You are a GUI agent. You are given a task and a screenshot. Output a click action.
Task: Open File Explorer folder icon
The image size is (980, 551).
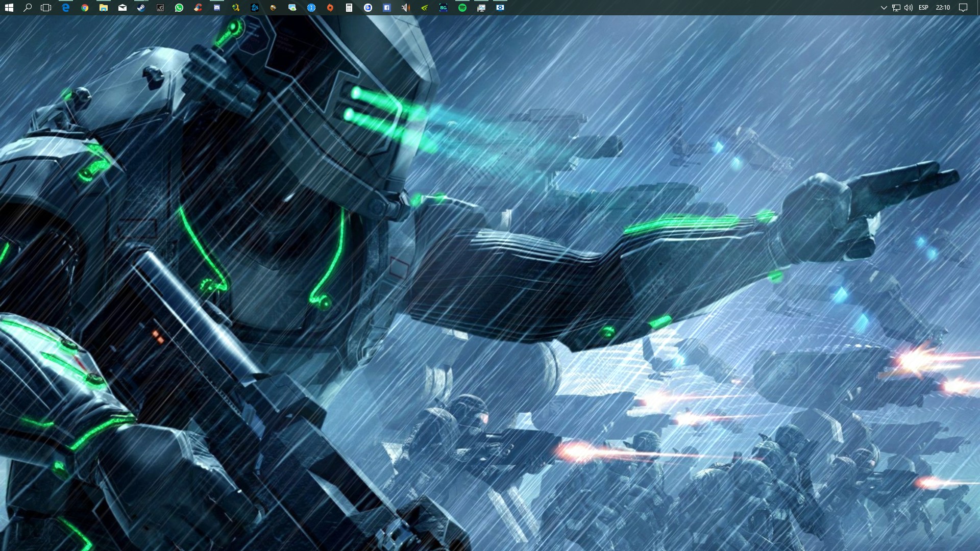(104, 8)
